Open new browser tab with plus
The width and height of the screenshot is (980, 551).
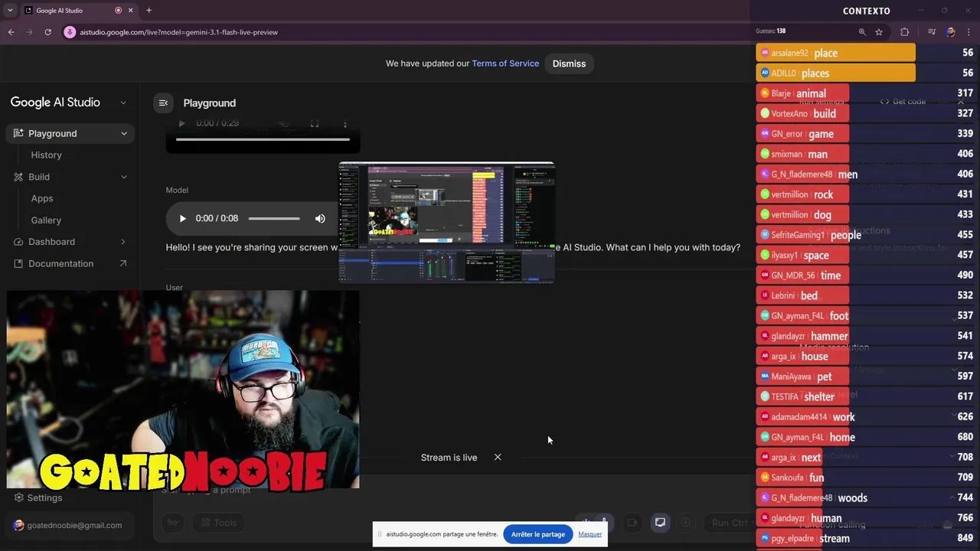pyautogui.click(x=149, y=10)
